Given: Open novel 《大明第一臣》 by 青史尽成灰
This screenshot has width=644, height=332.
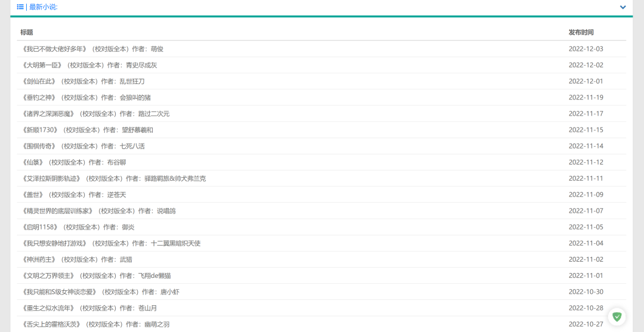Looking at the screenshot, I should pyautogui.click(x=89, y=65).
